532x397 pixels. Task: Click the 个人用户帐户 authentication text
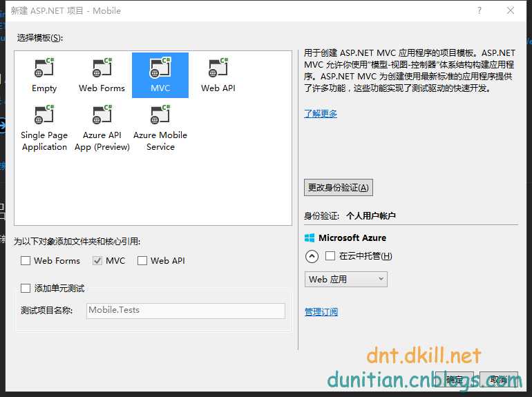[371, 216]
